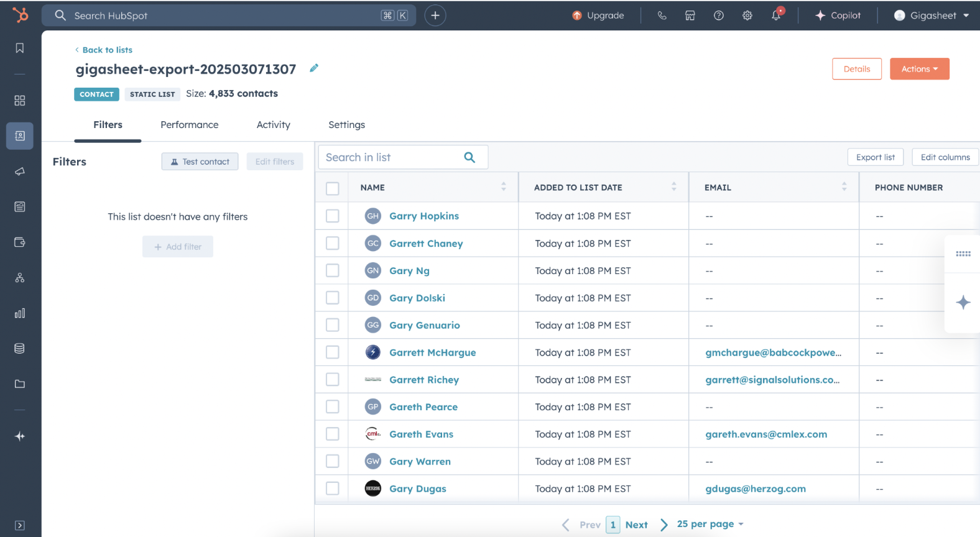Click the Add filter button

click(178, 247)
